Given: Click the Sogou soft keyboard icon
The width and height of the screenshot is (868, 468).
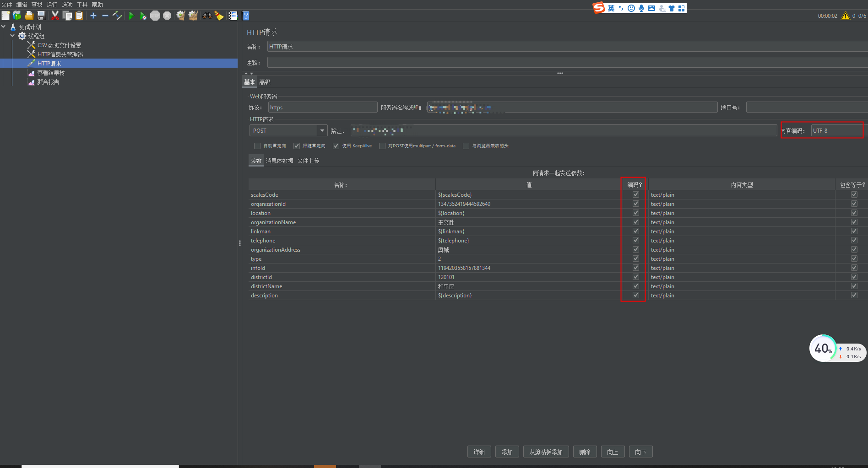Looking at the screenshot, I should point(651,8).
